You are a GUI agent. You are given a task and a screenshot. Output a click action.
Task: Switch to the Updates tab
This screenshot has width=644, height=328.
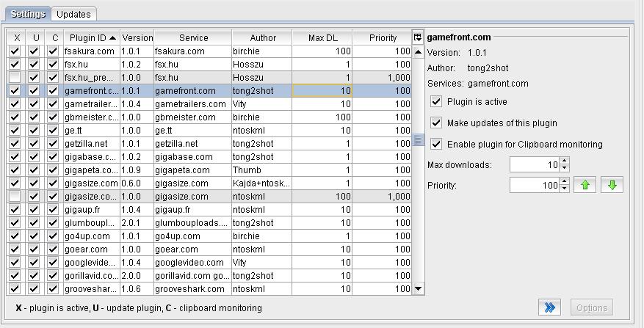click(x=73, y=14)
